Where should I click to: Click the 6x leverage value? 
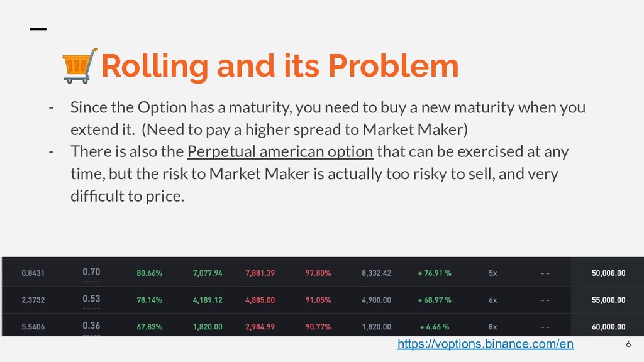[492, 300]
